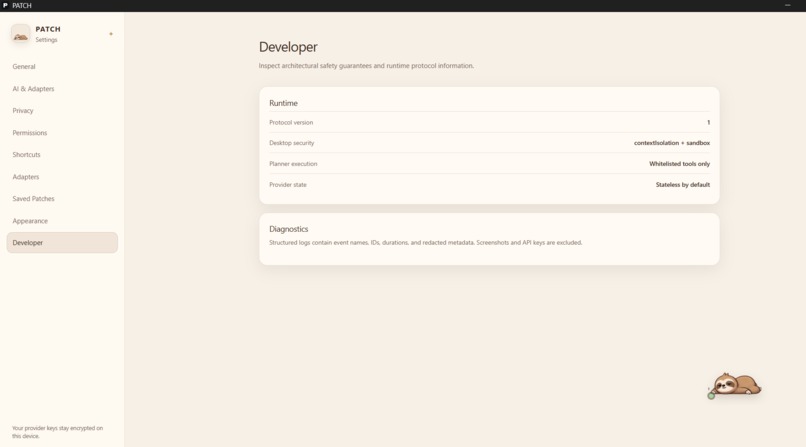
Task: Click the contextIsolation + sandbox value
Action: coord(671,143)
